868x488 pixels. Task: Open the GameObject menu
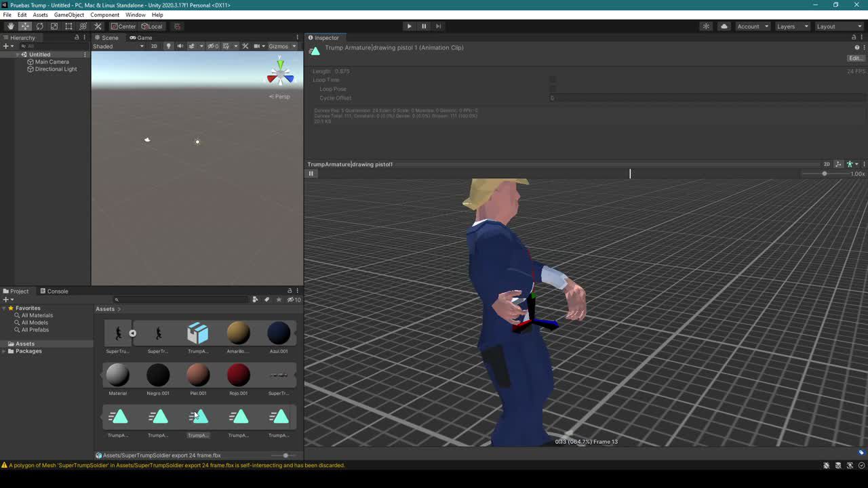(x=68, y=14)
